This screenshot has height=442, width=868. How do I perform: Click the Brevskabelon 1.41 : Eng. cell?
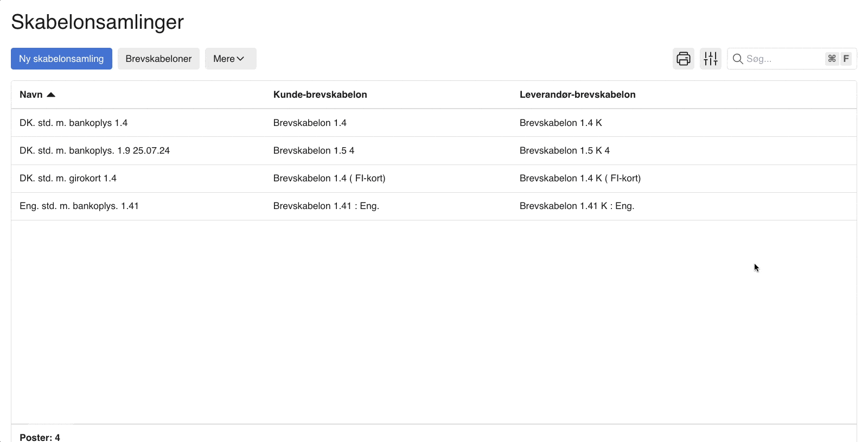click(x=326, y=206)
